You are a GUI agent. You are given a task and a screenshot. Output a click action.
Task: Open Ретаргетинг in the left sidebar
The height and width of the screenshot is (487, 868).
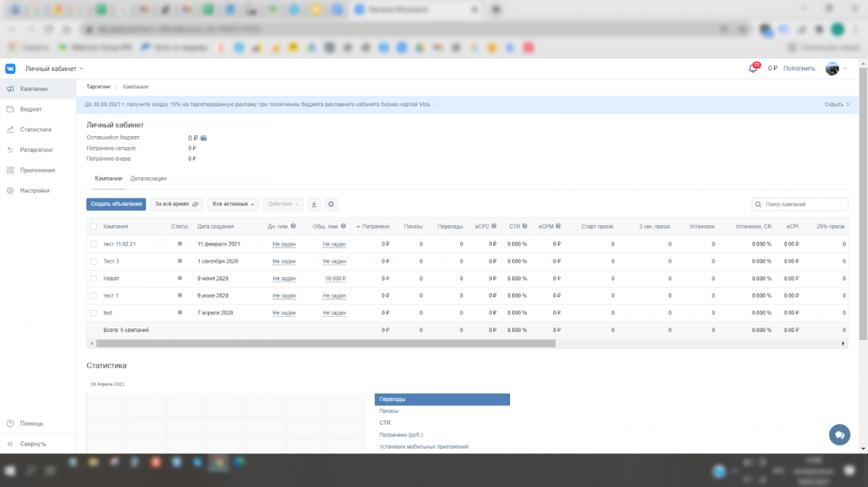pyautogui.click(x=36, y=150)
